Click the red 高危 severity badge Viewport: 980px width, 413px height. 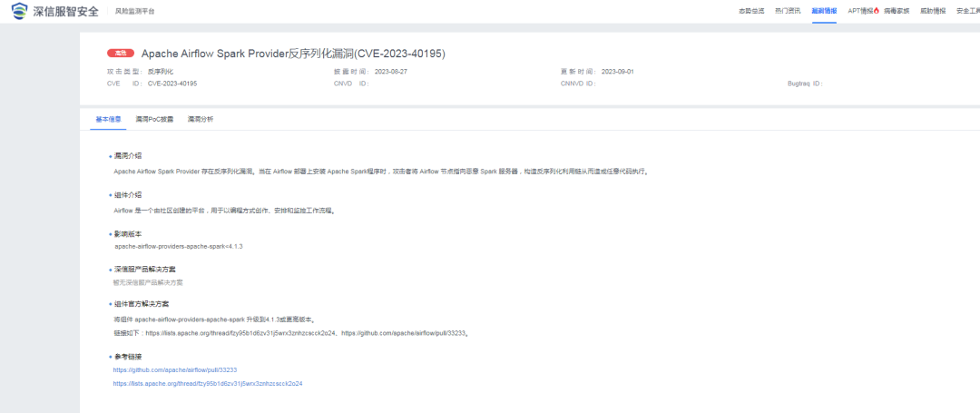(x=121, y=54)
